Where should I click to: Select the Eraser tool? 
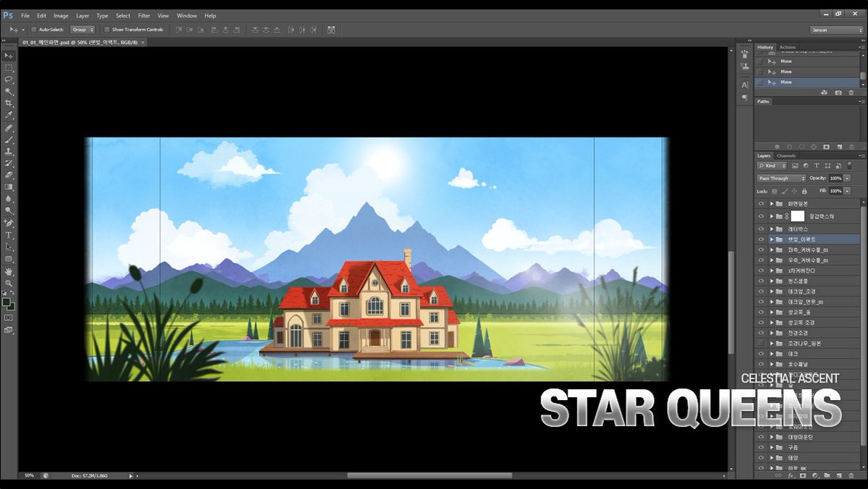click(9, 175)
